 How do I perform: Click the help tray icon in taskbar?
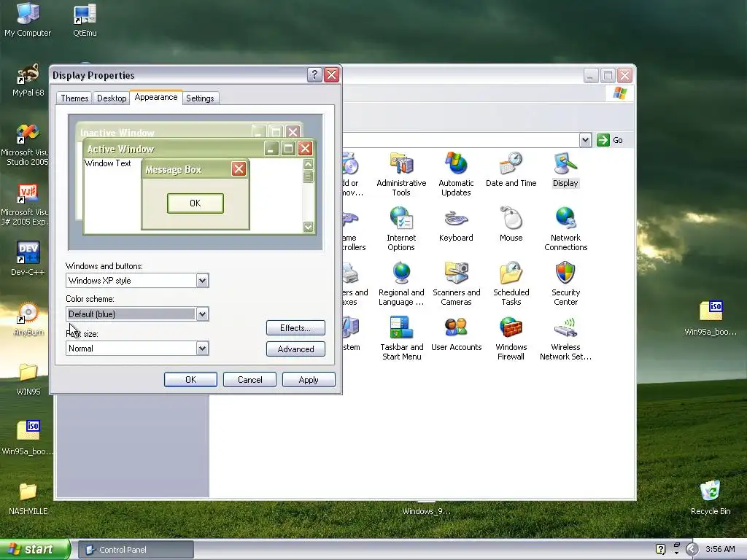(x=660, y=549)
